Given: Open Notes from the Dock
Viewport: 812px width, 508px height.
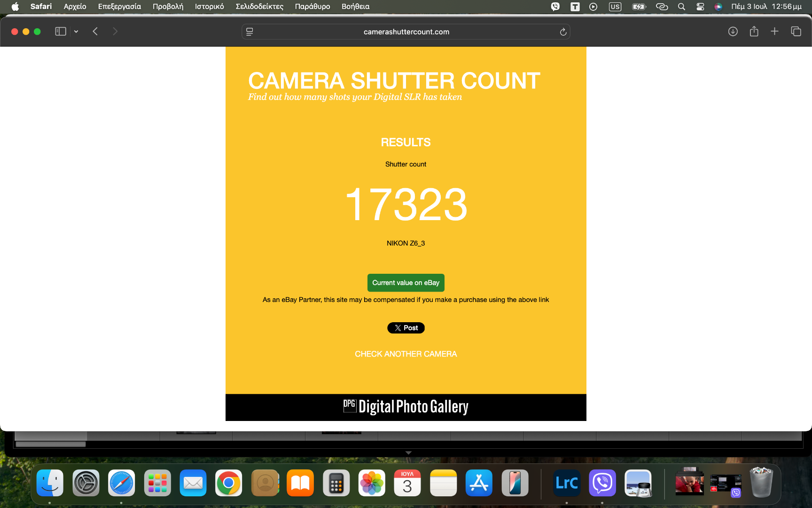Looking at the screenshot, I should click(443, 483).
